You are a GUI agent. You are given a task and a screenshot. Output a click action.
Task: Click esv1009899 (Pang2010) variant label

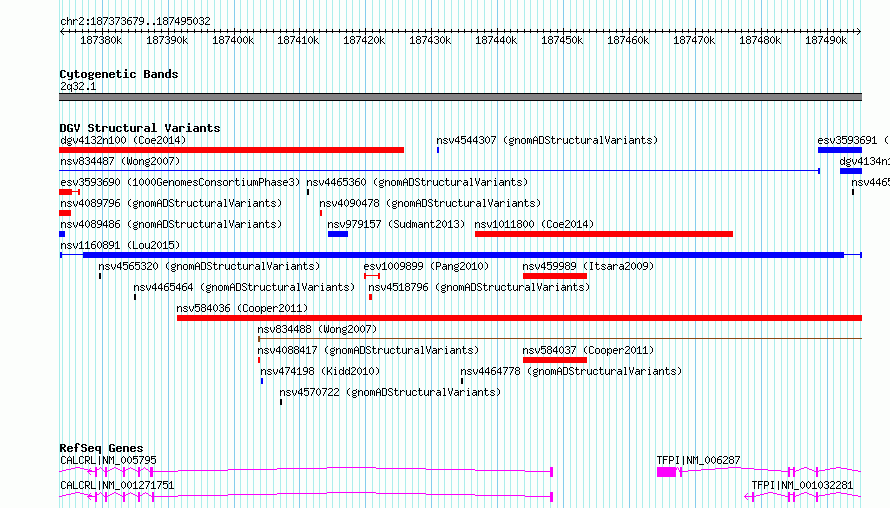tap(426, 266)
